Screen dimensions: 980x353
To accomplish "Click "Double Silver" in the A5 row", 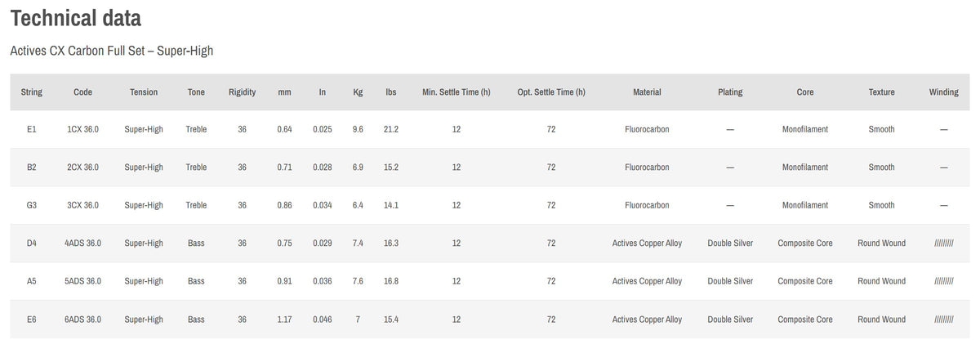I will (x=730, y=281).
